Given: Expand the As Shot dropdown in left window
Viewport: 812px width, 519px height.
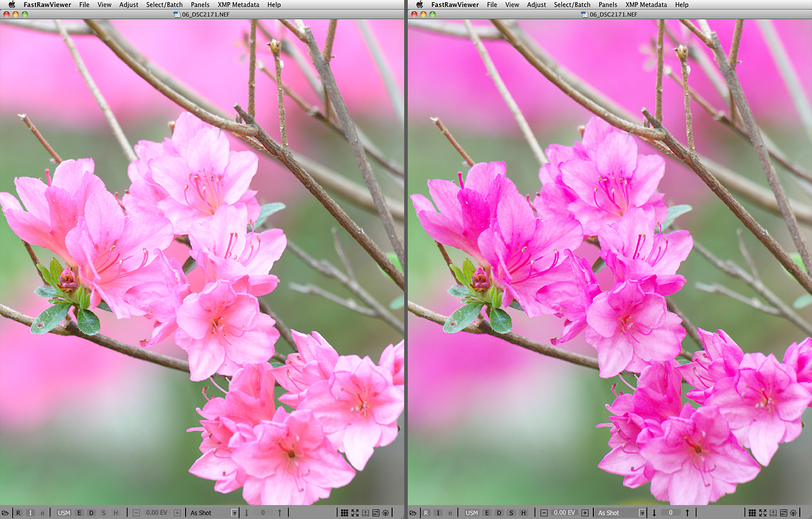Looking at the screenshot, I should click(x=234, y=513).
